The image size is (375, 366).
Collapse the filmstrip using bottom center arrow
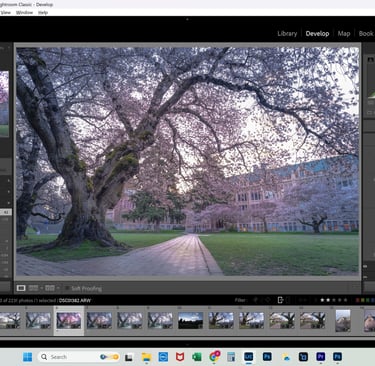click(x=187, y=345)
